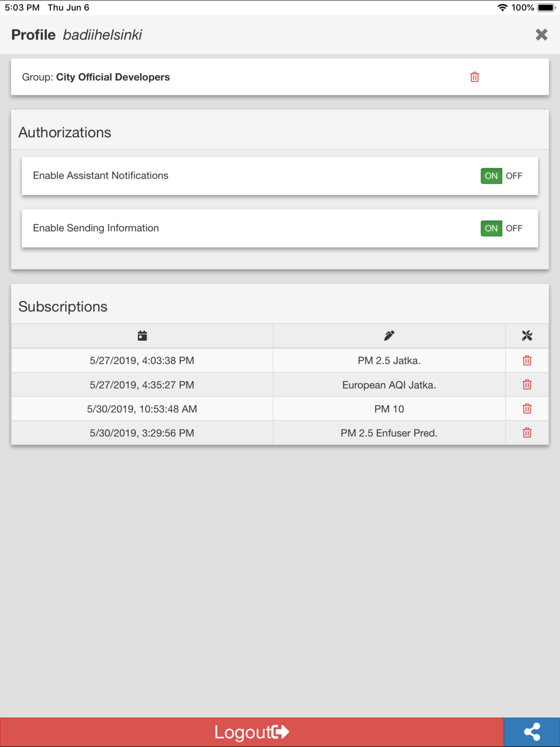Turn ON Sending Information
Screen dimensions: 560x747
[491, 228]
